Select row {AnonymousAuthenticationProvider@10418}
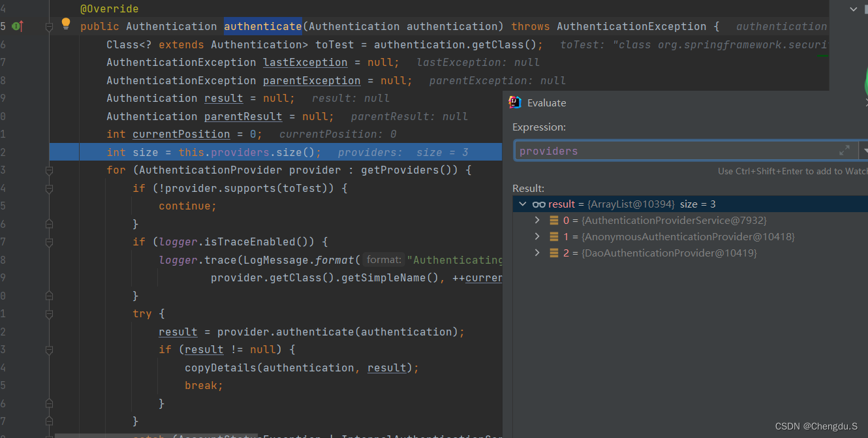The width and height of the screenshot is (868, 438). coord(690,237)
